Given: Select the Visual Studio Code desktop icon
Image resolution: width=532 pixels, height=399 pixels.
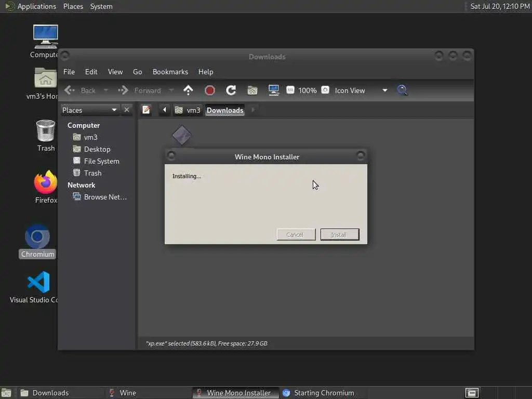Looking at the screenshot, I should click(35, 287).
